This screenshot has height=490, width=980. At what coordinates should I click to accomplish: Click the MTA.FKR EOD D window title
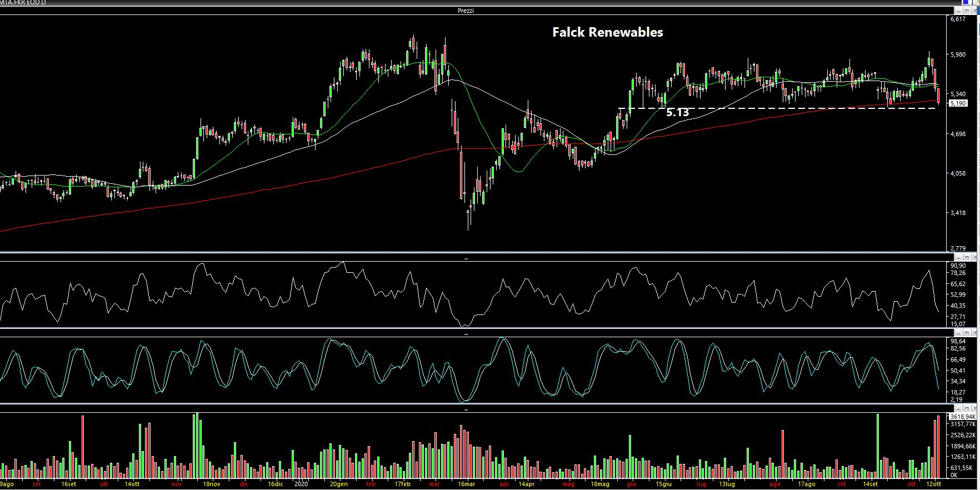click(23, 3)
